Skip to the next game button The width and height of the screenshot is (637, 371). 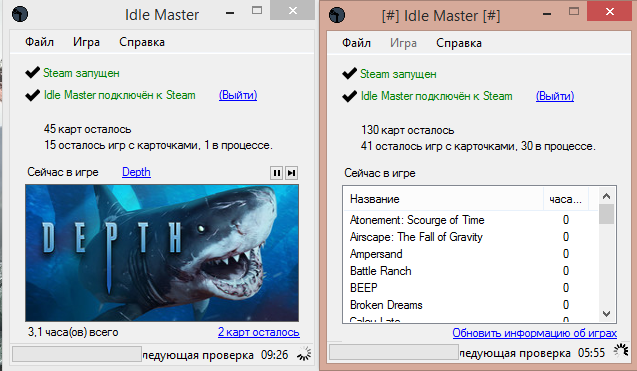coord(291,173)
